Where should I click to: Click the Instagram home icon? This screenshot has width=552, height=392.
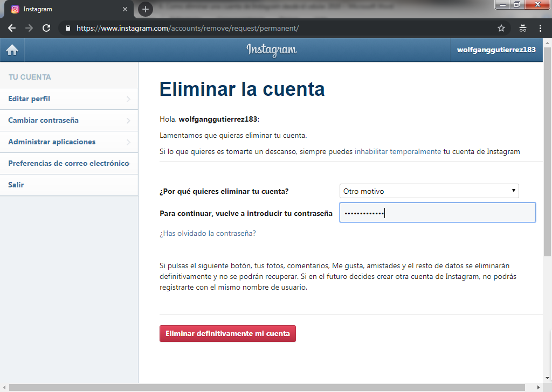coord(12,50)
